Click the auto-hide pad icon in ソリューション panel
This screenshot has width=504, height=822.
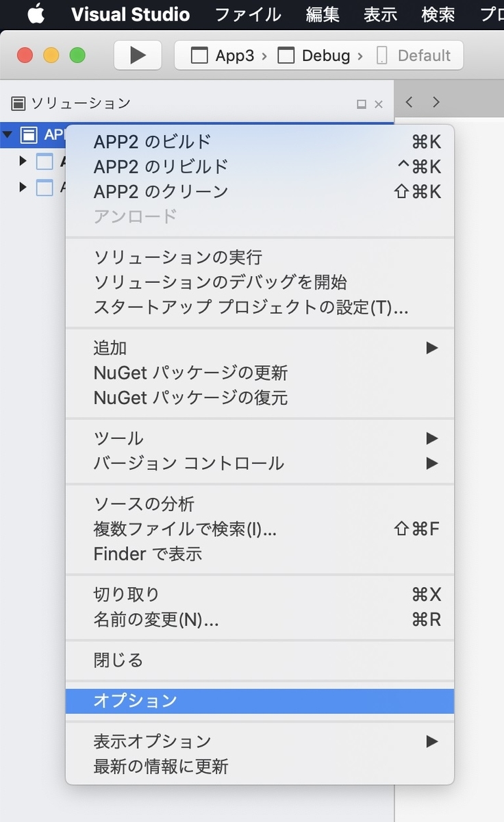pyautogui.click(x=362, y=104)
